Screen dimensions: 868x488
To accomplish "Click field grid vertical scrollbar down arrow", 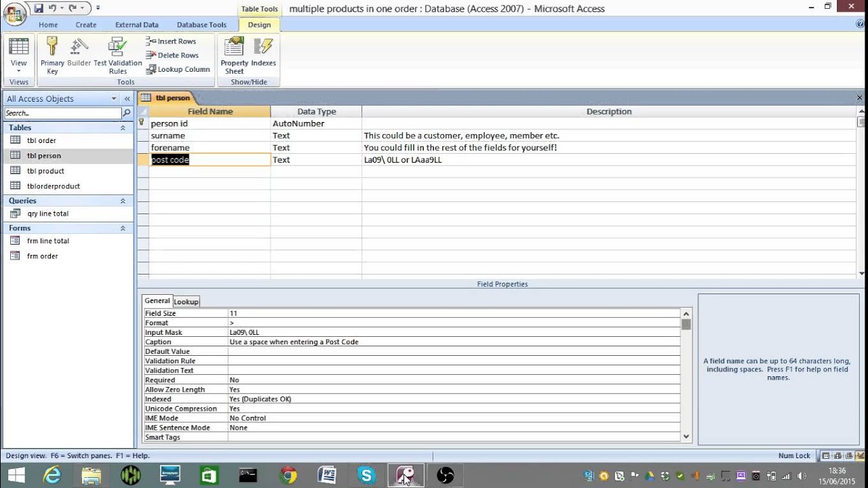I will click(861, 273).
